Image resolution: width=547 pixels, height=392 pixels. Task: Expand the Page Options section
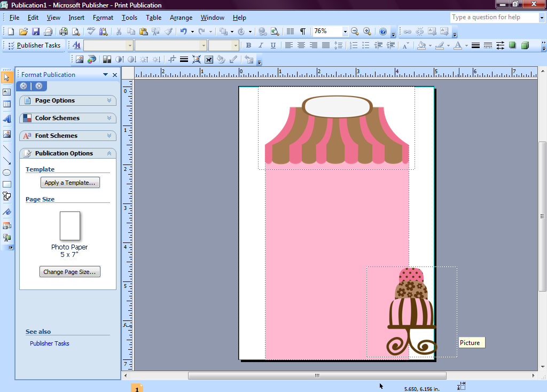click(67, 100)
